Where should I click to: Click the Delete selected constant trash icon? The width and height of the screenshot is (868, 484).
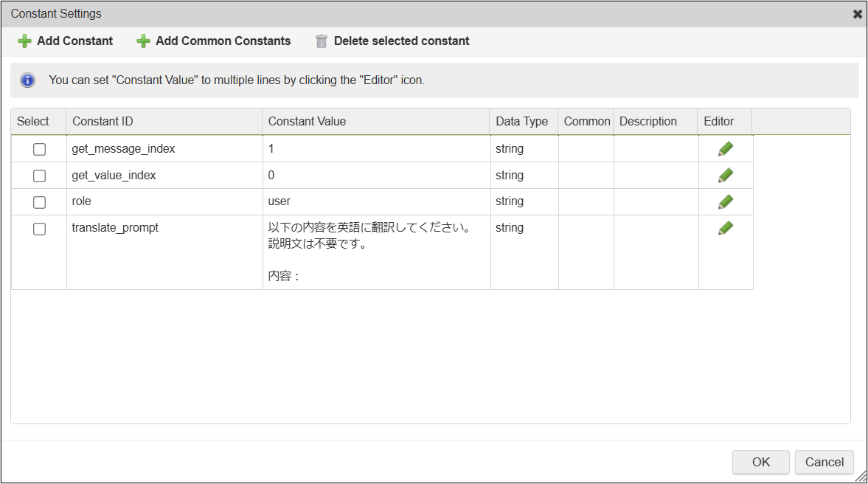321,41
